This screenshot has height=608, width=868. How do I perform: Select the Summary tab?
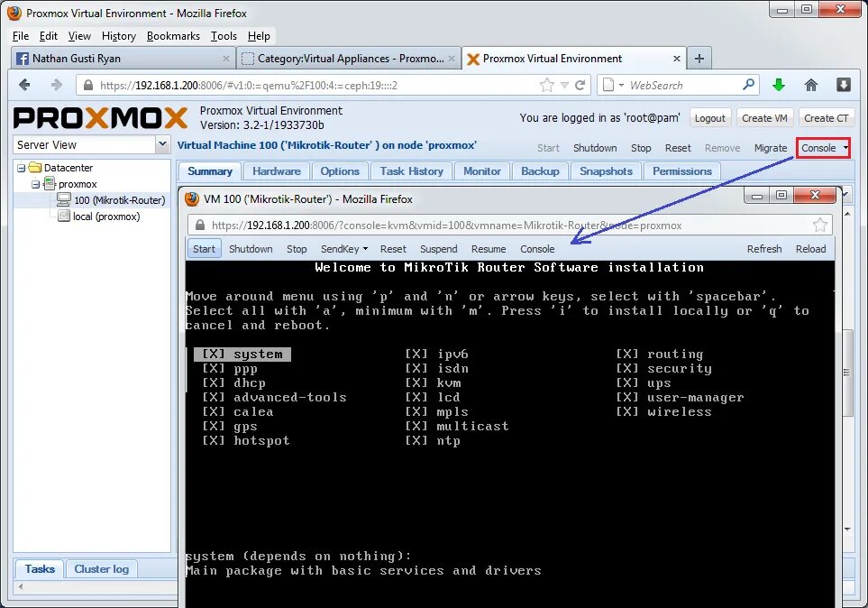210,171
